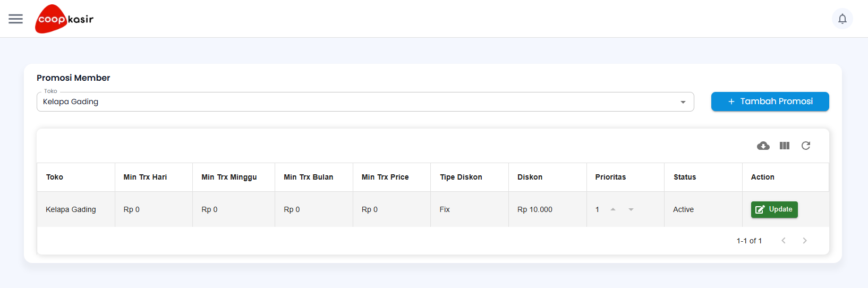Download table data via cloud icon

[x=763, y=146]
